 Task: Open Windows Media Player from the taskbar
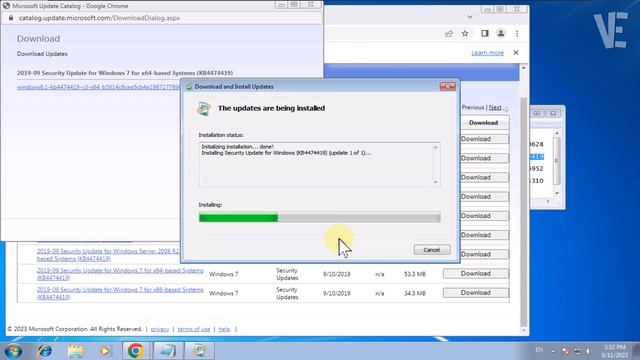(105, 351)
